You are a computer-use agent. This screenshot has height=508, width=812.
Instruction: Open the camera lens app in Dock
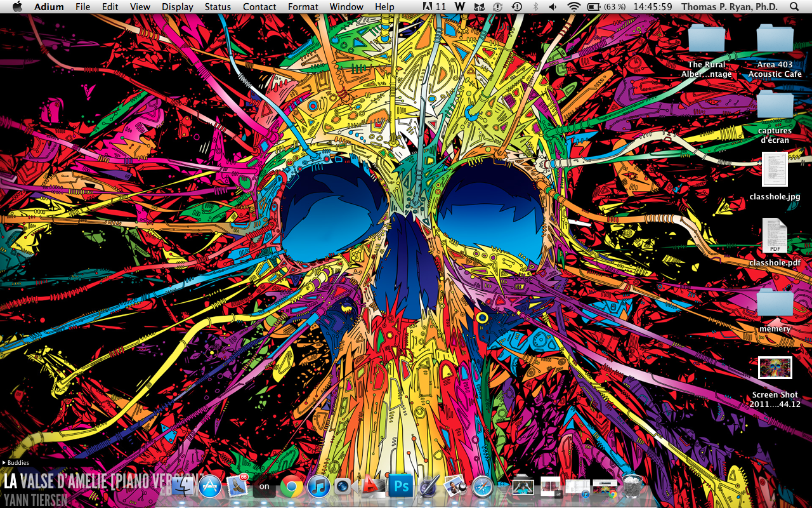coord(343,487)
